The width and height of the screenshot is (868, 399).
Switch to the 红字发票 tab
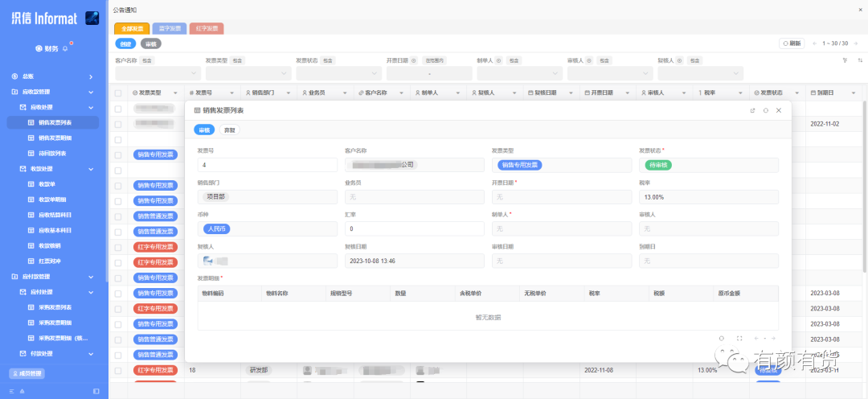click(207, 28)
